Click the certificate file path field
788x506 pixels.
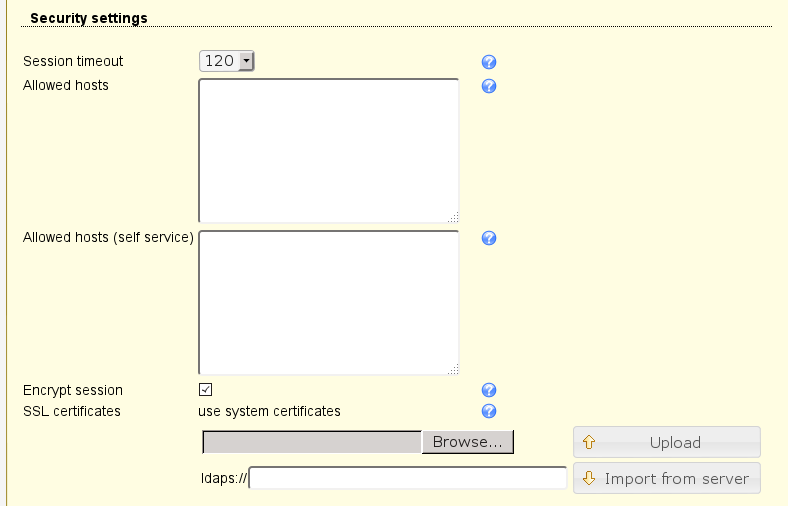(x=312, y=442)
